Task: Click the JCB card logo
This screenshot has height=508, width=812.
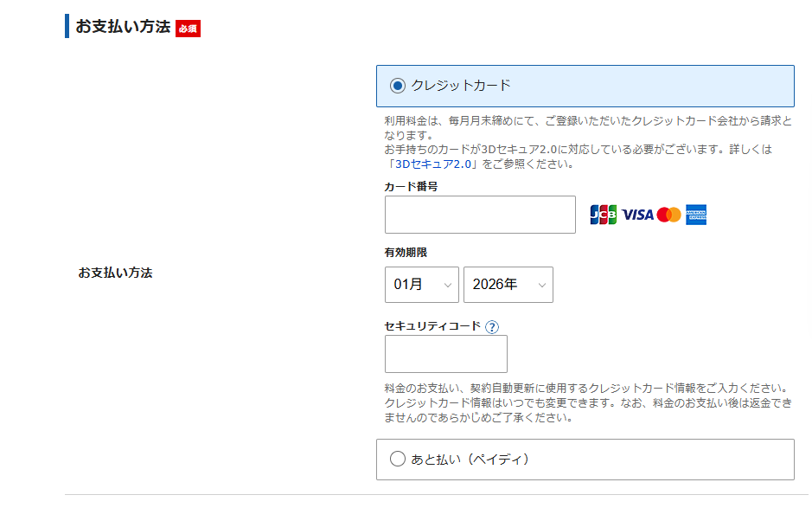Action: click(603, 215)
